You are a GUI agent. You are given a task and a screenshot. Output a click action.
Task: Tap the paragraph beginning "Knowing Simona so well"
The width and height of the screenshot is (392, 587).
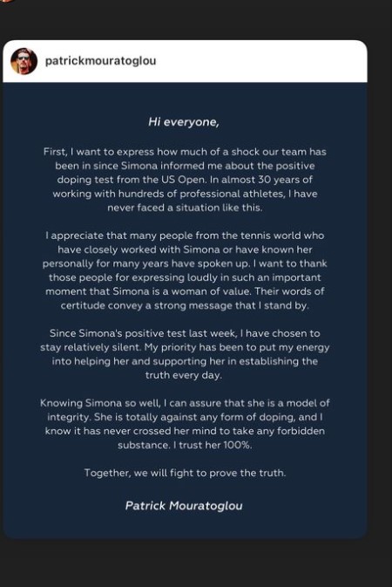(185, 424)
